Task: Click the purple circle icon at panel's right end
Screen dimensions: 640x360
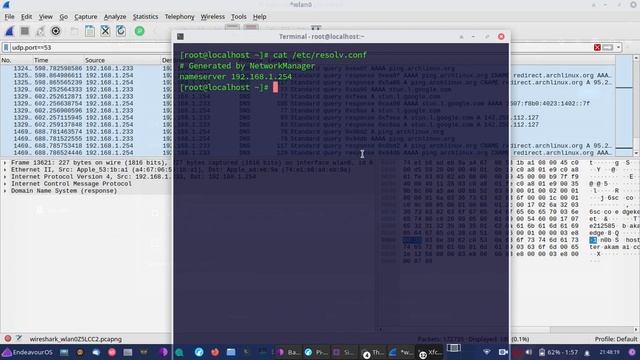Action: pyautogui.click(x=632, y=352)
